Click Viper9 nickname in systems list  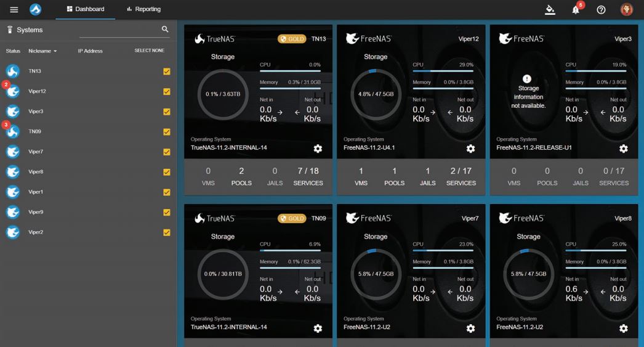[36, 212]
